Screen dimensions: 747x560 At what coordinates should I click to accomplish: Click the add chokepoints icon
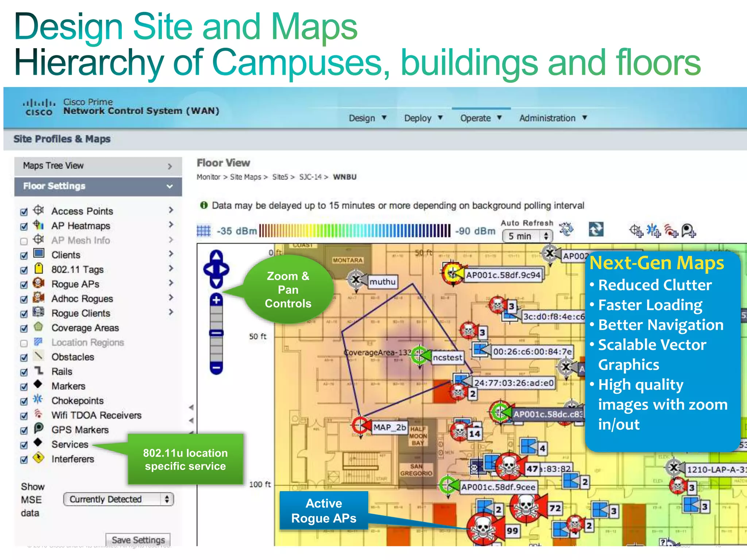coord(653,230)
